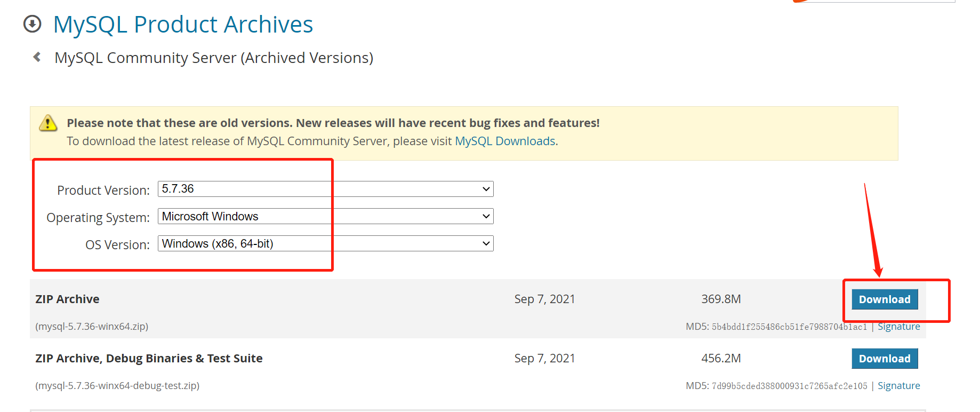Select ZIP Archive, Debug Binaries & Test Suite title
The width and height of the screenshot is (980, 412).
point(149,358)
